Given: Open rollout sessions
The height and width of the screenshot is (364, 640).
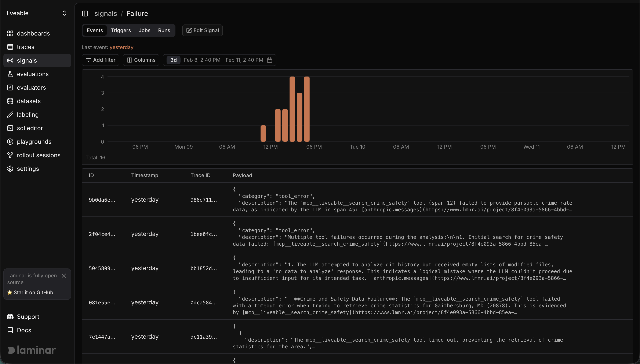Looking at the screenshot, I should (x=39, y=155).
